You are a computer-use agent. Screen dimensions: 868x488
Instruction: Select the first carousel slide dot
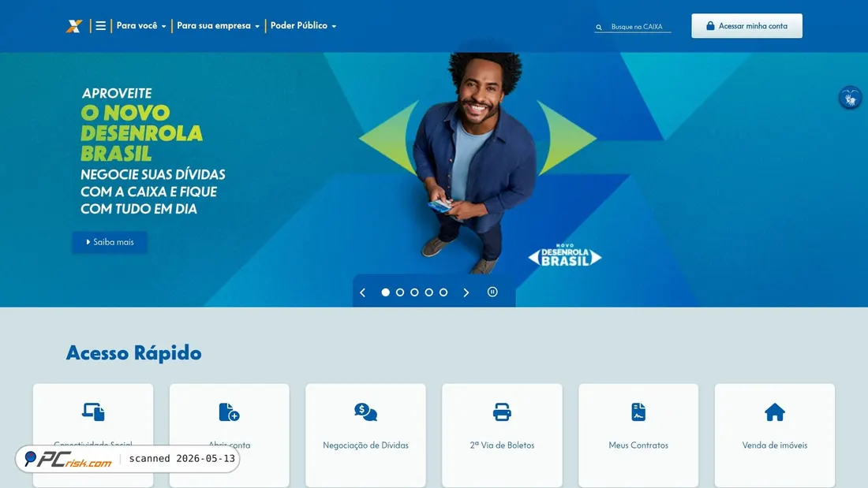[386, 292]
